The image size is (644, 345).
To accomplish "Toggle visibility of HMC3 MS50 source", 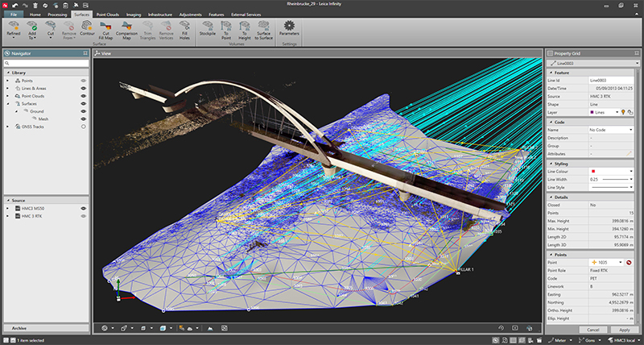I will [84, 208].
